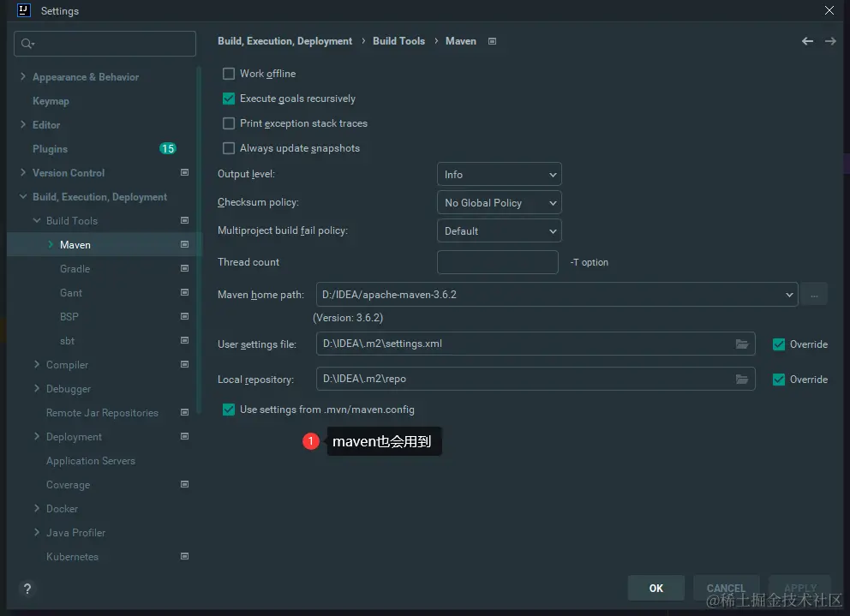
Task: Click project-level icon on sbt row
Action: pyautogui.click(x=184, y=340)
